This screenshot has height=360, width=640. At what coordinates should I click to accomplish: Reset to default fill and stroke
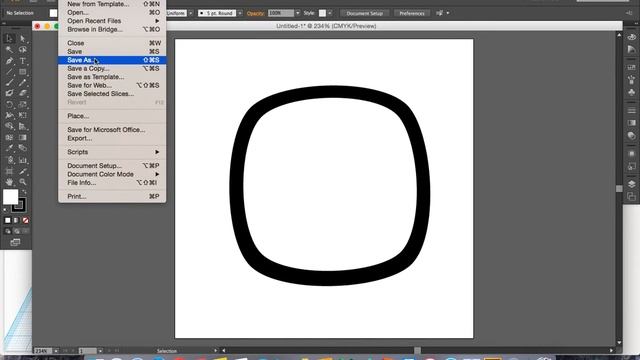(5, 210)
